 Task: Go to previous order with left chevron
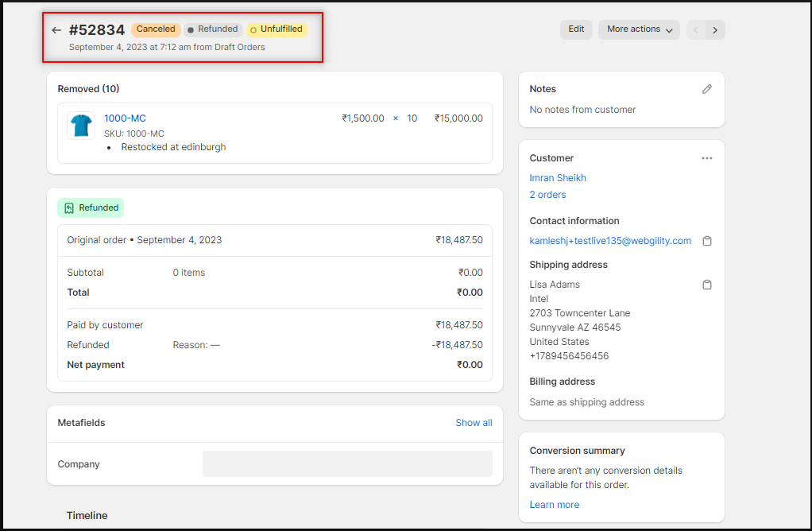[696, 30]
